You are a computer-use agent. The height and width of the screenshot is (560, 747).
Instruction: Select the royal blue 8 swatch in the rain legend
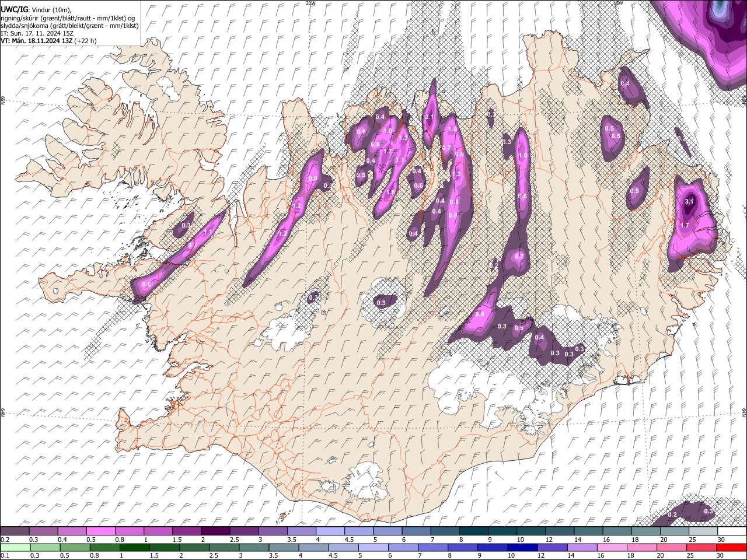[x=462, y=547]
